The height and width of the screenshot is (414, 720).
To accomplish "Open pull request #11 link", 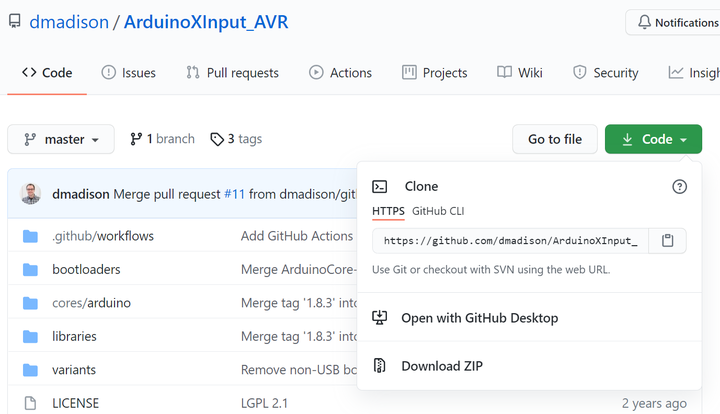I will click(234, 194).
